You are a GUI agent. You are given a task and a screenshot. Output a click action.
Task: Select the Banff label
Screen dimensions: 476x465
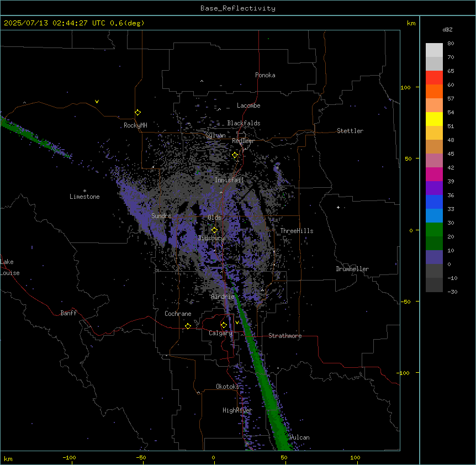coord(68,313)
